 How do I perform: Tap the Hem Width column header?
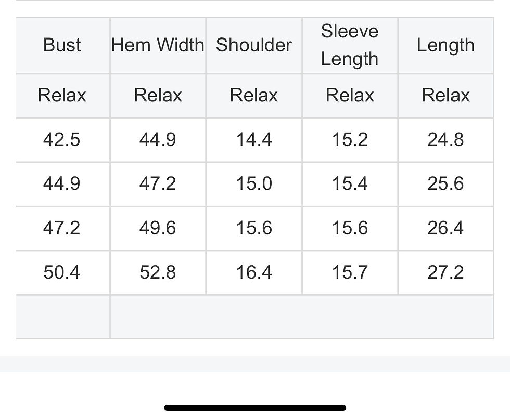tap(158, 45)
